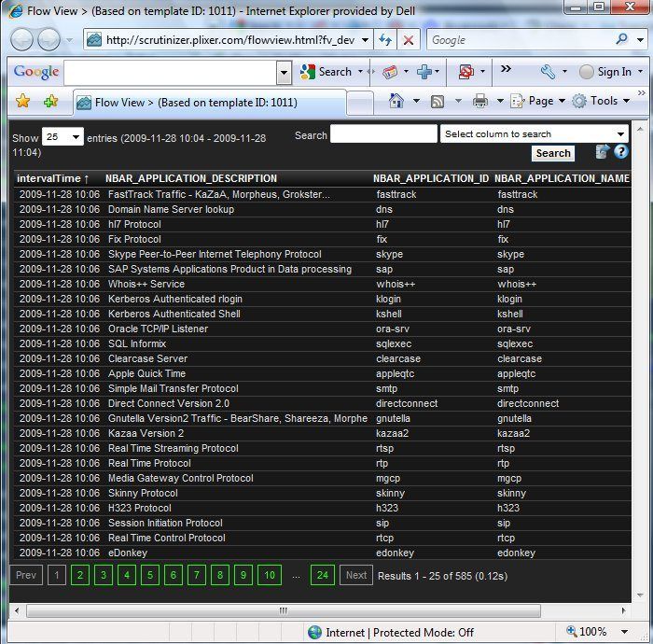Open the Tools menu dropdown
Image resolution: width=653 pixels, height=644 pixels.
(x=601, y=101)
